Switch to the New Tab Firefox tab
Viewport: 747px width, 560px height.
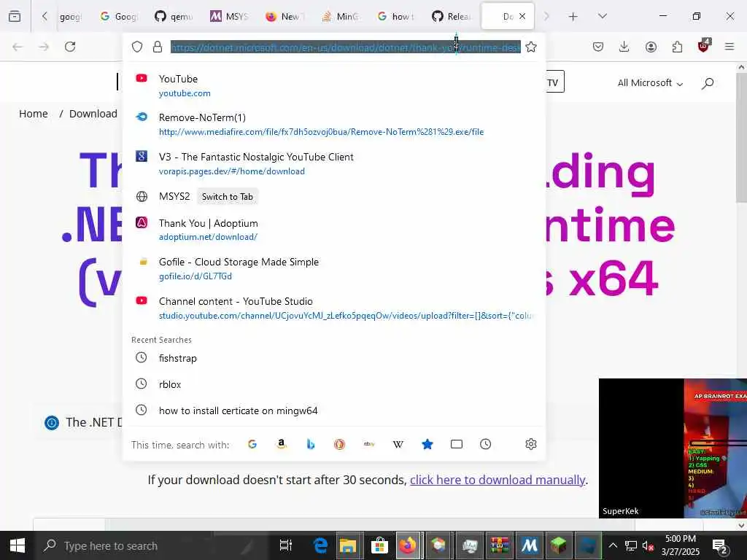coord(285,17)
